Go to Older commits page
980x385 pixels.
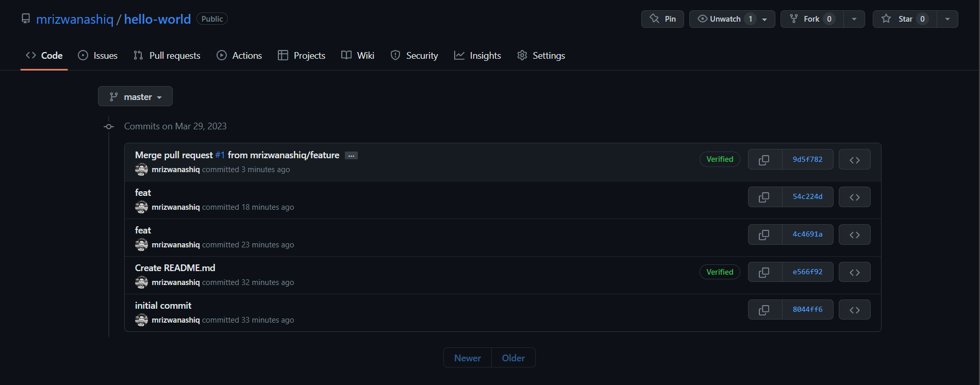[x=513, y=358]
